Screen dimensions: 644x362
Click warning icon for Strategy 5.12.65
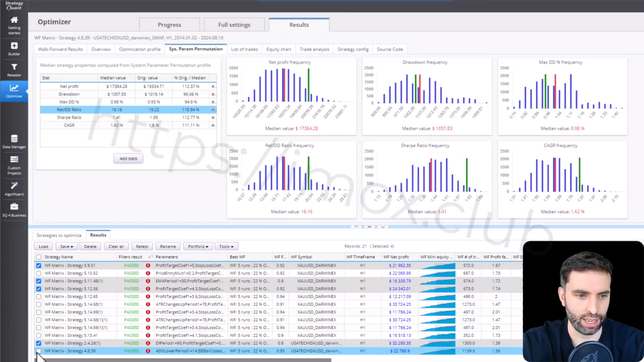click(x=148, y=297)
